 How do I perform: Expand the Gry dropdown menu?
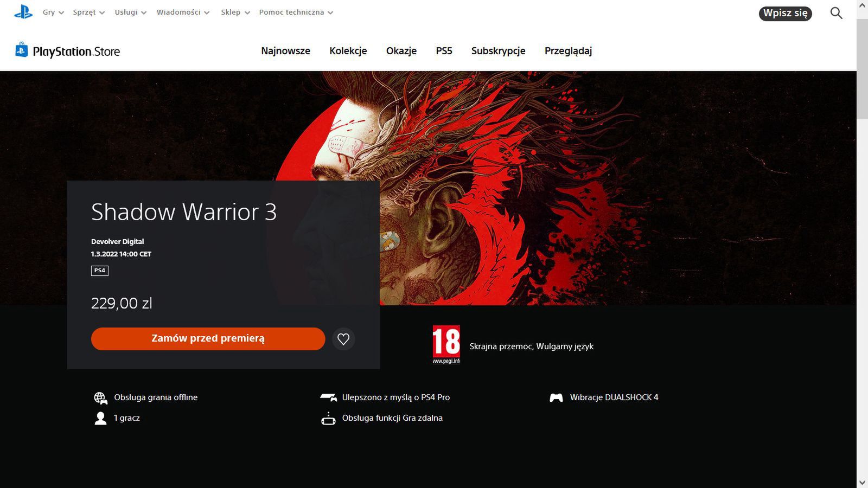(53, 12)
